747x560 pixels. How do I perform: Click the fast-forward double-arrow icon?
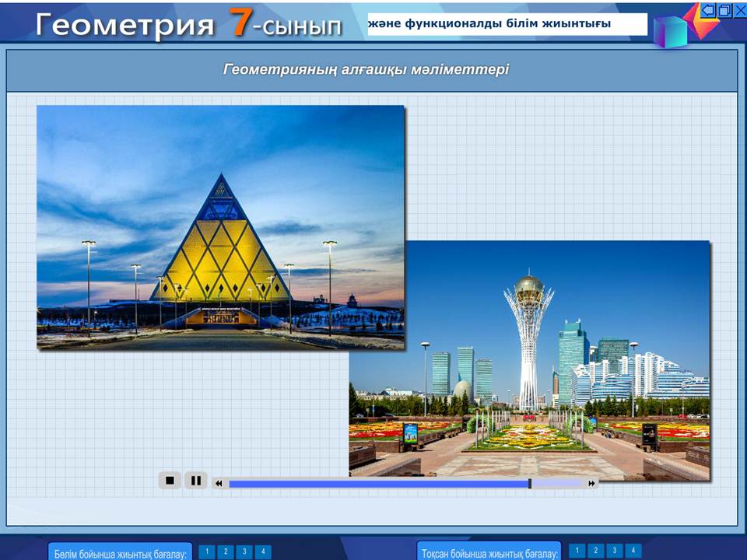[591, 483]
